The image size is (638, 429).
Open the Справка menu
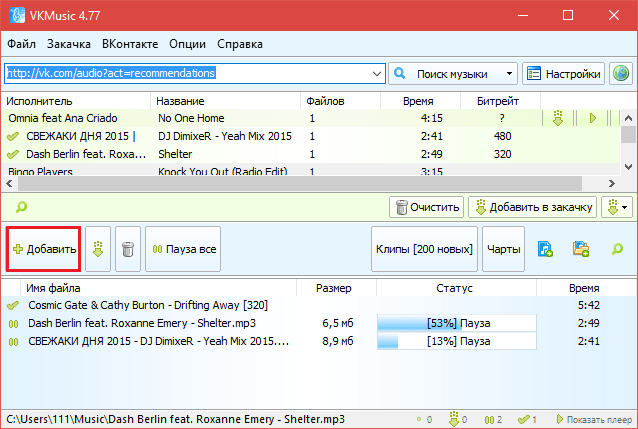point(240,44)
